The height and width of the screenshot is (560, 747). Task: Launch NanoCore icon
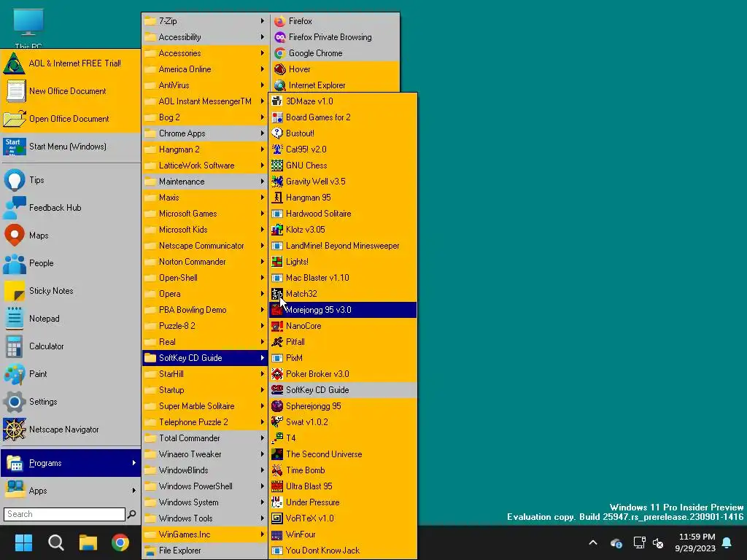click(276, 326)
